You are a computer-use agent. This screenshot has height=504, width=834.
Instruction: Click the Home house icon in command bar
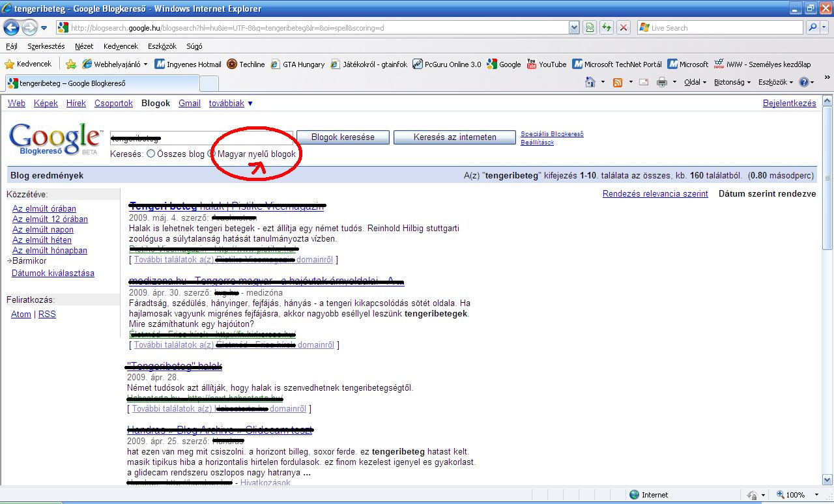click(590, 82)
